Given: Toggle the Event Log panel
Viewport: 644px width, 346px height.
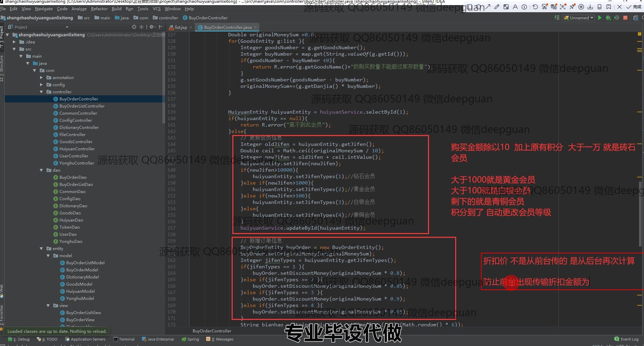Looking at the screenshot, I should 626,339.
